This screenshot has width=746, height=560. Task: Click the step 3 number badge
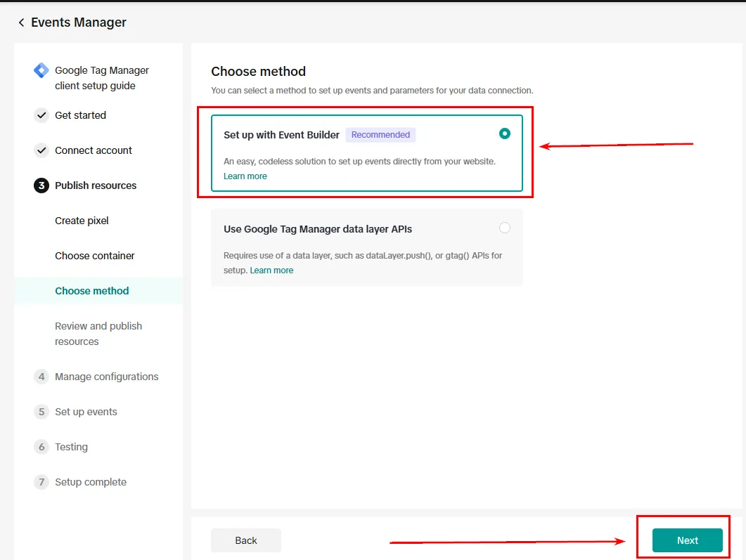pyautogui.click(x=41, y=185)
